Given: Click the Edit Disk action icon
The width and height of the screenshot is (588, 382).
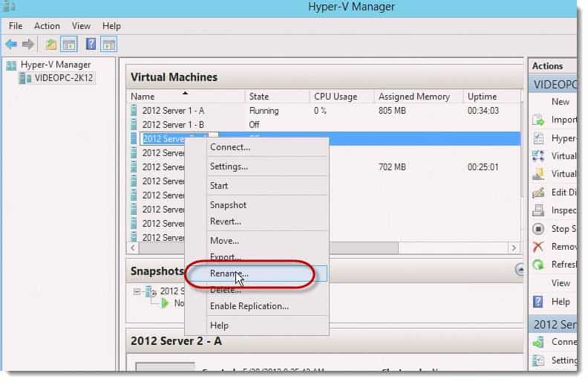Looking at the screenshot, I should tap(538, 192).
